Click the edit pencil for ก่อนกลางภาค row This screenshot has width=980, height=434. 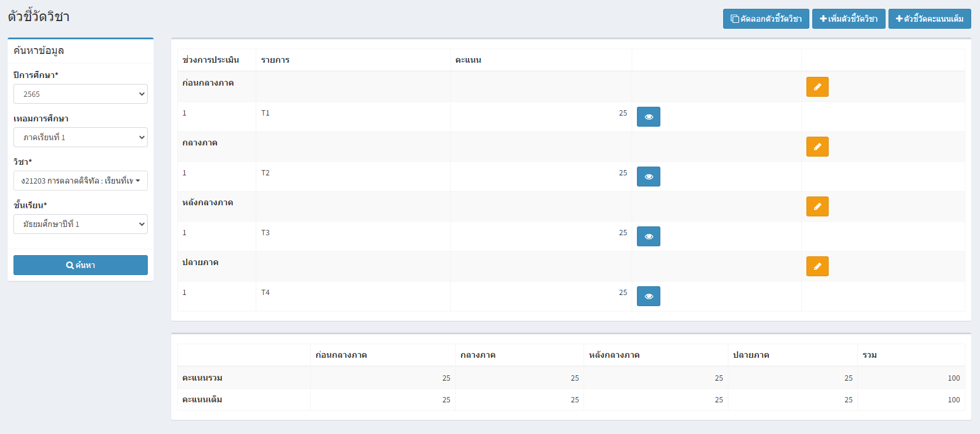click(x=817, y=87)
